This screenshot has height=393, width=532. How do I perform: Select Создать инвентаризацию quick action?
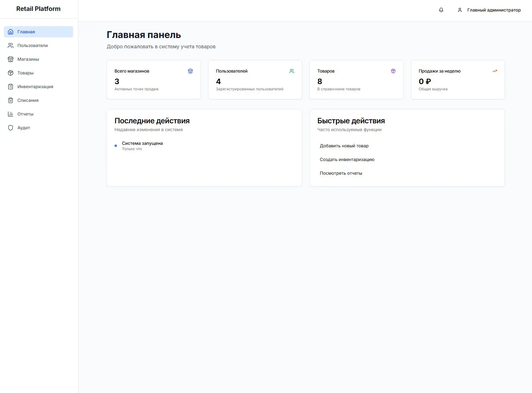point(347,159)
